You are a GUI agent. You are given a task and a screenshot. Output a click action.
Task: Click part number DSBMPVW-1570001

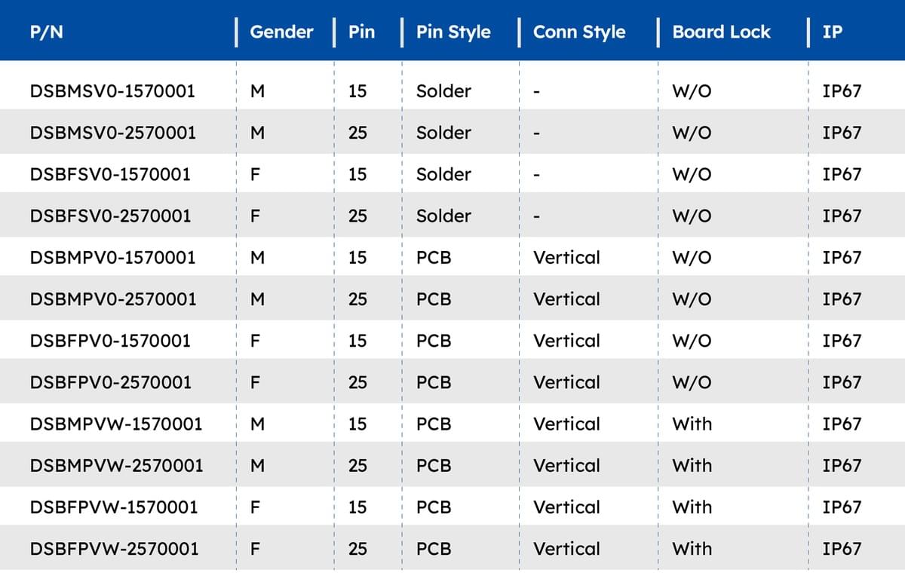[116, 424]
